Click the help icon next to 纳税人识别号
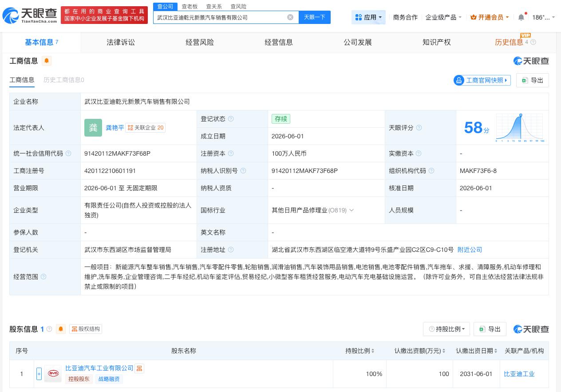The image size is (561, 392). [243, 171]
